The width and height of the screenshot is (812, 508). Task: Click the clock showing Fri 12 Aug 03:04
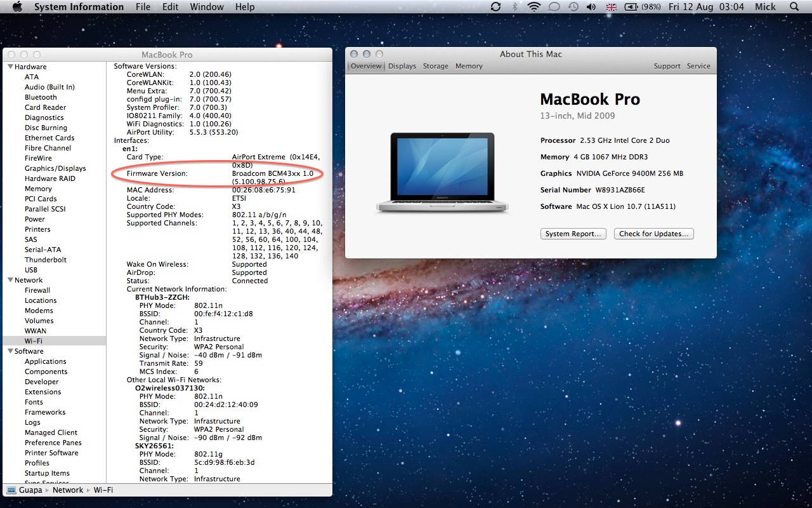coord(706,7)
